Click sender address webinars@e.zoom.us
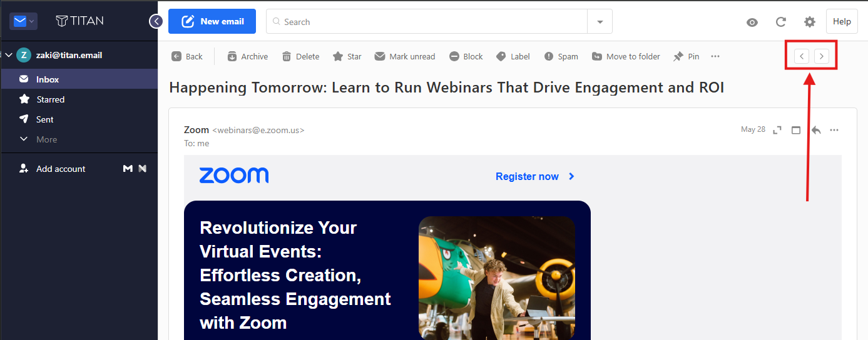The width and height of the screenshot is (868, 340). coord(258,130)
